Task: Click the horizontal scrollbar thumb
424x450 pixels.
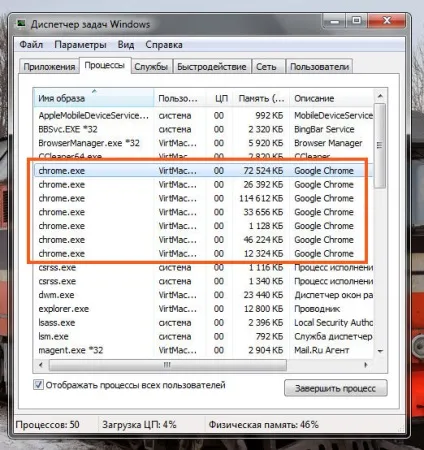Action: point(167,365)
